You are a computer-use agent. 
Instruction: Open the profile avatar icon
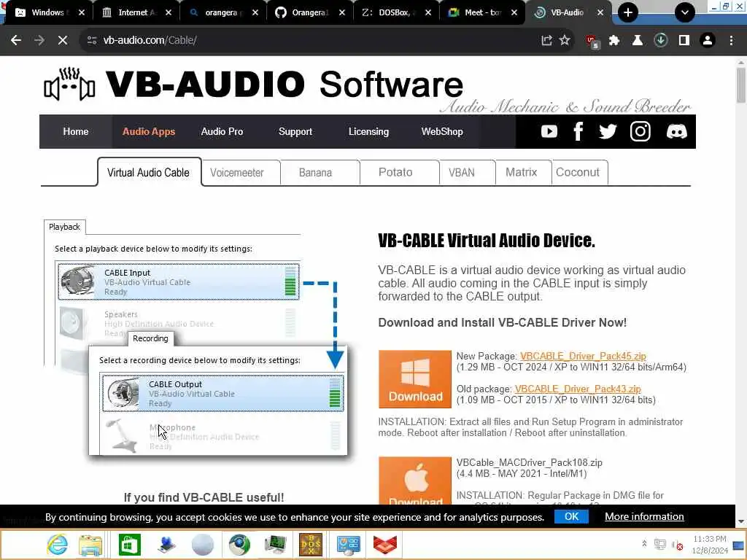point(708,40)
